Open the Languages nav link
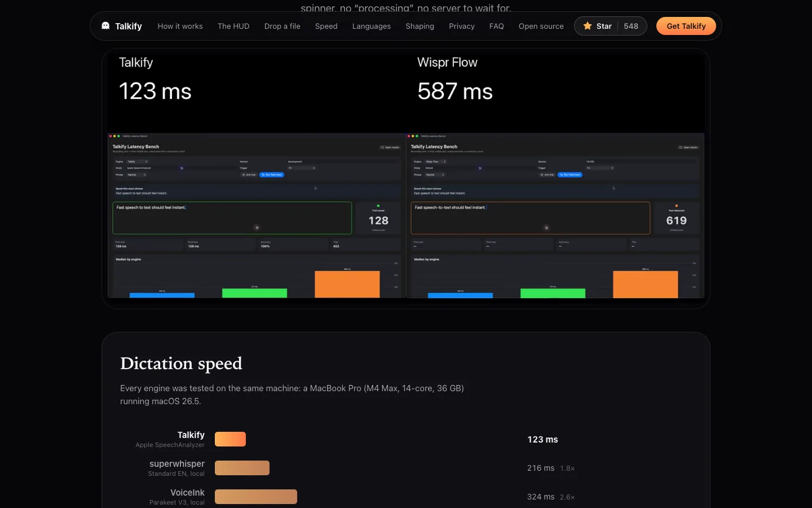 coord(371,26)
